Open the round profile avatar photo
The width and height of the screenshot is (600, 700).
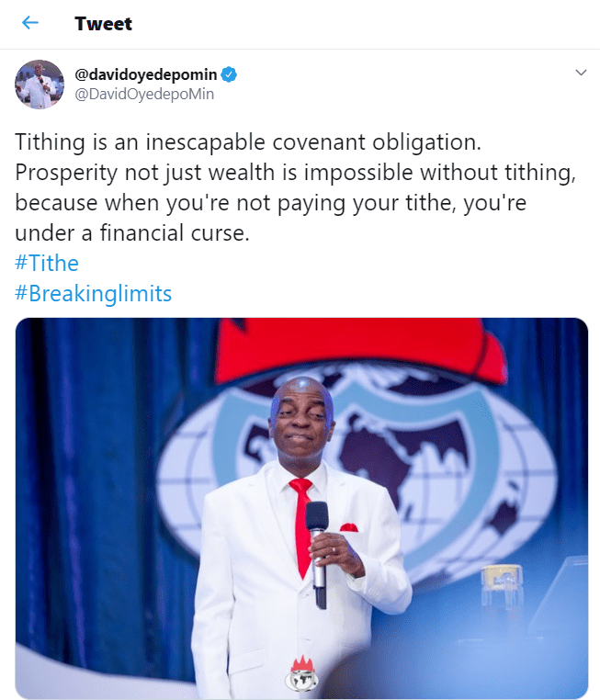(x=40, y=84)
